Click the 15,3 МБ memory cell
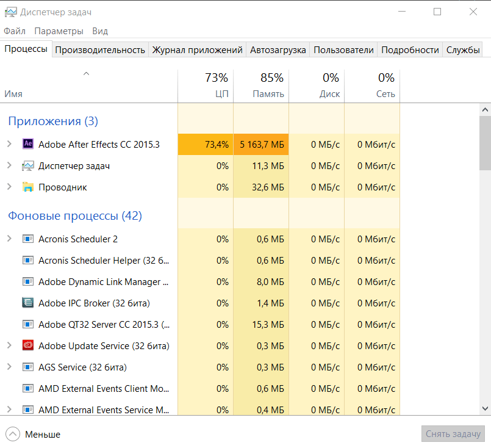 coord(261,324)
